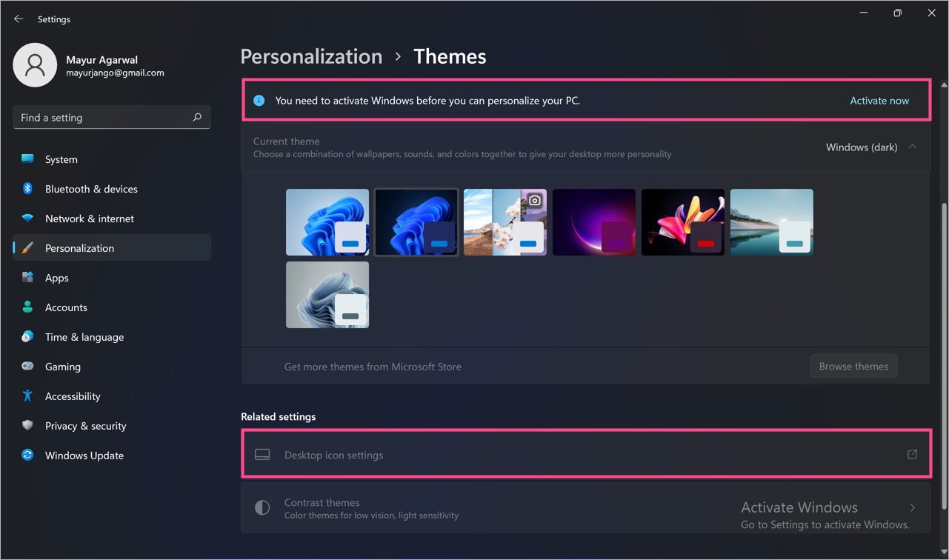The width and height of the screenshot is (949, 560).
Task: Click the Gaming controller icon
Action: click(x=27, y=367)
